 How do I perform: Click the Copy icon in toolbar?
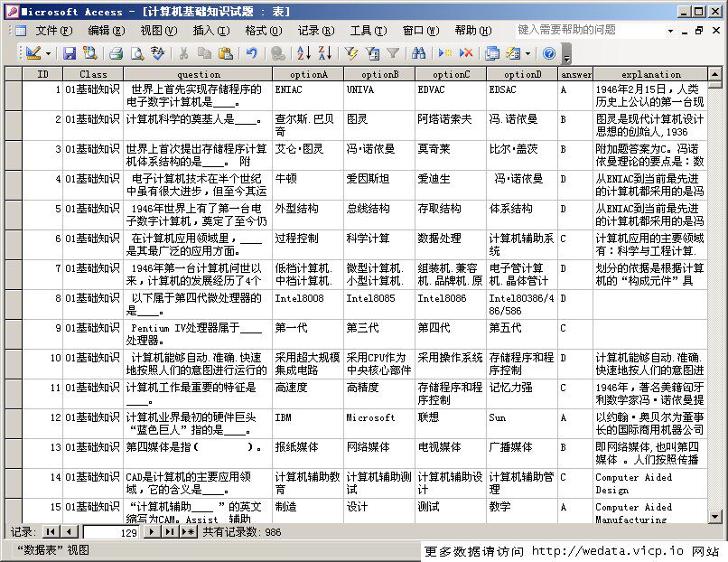point(204,53)
